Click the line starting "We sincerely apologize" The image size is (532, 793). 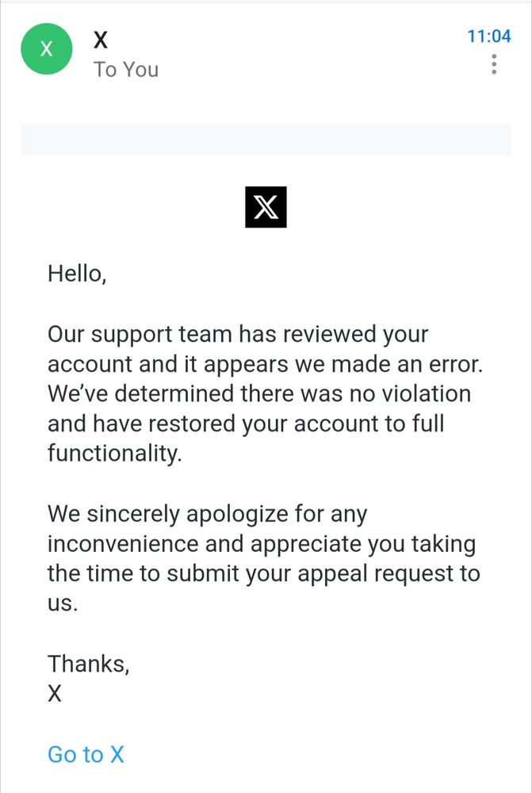point(208,514)
